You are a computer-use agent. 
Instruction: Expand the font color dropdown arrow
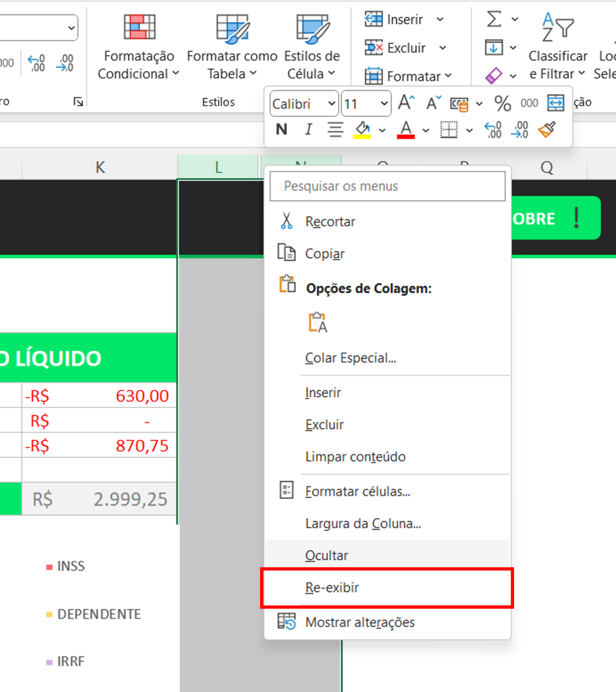(425, 131)
